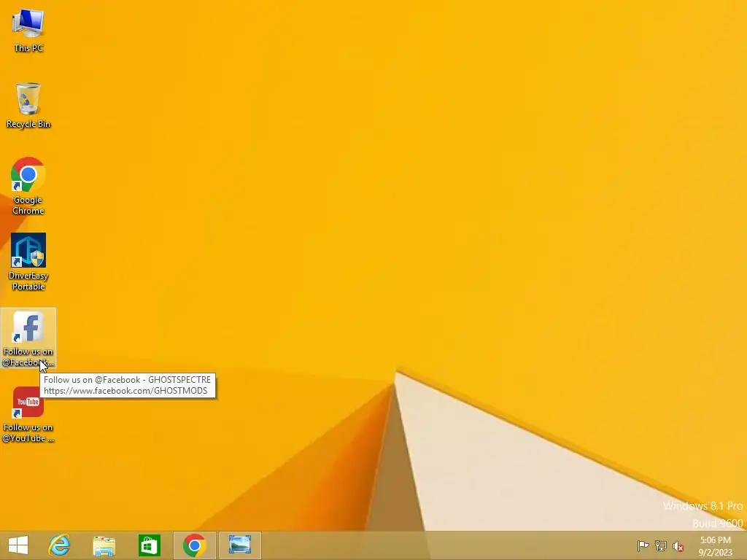Click the date 9/2/2023 in the system tray
The image size is (747, 560).
pyautogui.click(x=715, y=553)
